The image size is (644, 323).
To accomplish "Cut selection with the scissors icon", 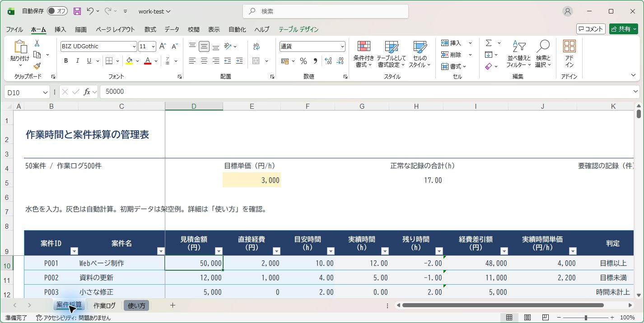I will click(x=37, y=43).
